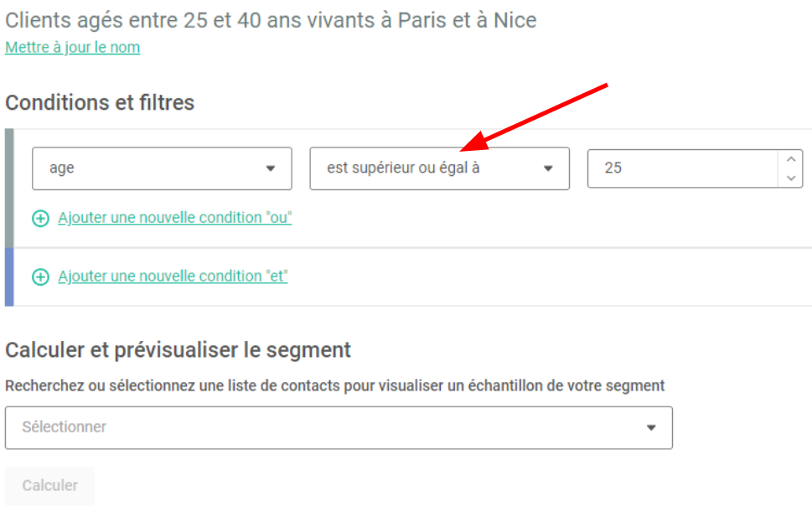Viewport: 812px width, 512px height.
Task: Click the Calculer button
Action: click(x=49, y=485)
